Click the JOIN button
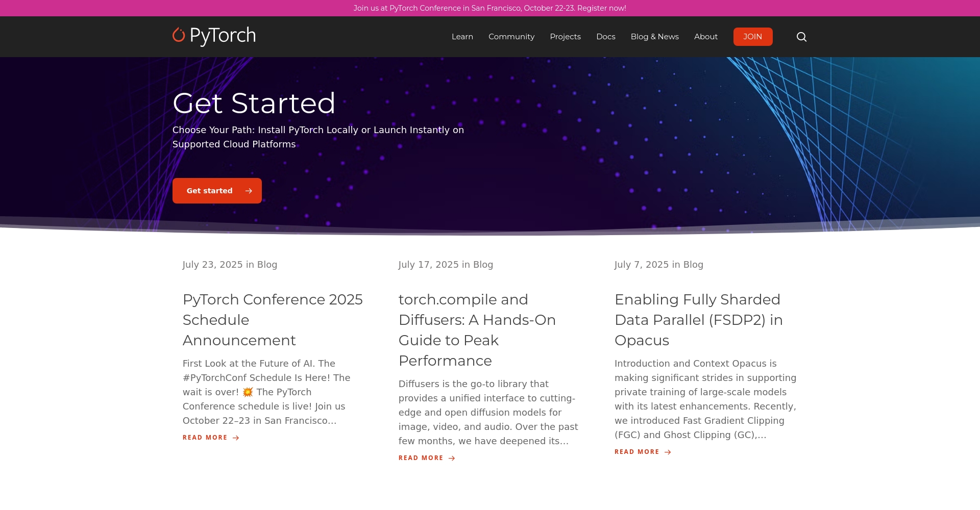Screen dimensions: 980x510 (753, 37)
